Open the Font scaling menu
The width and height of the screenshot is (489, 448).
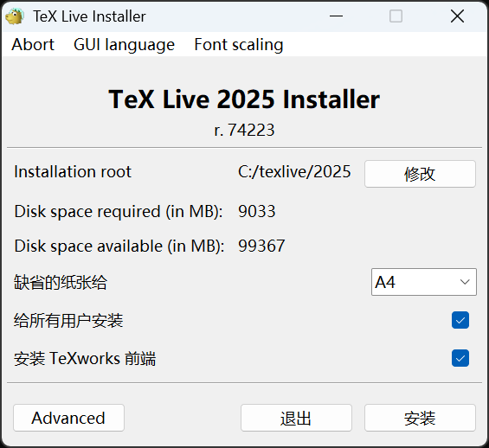239,45
